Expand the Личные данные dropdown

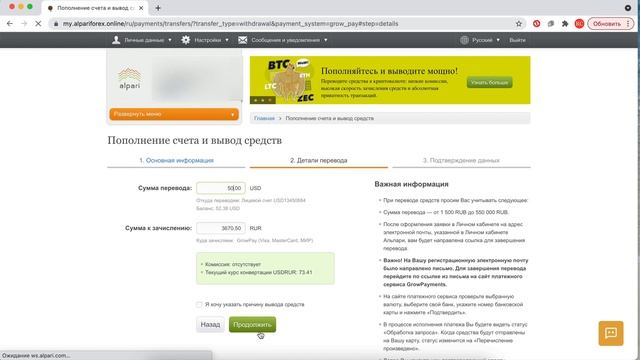pyautogui.click(x=142, y=40)
